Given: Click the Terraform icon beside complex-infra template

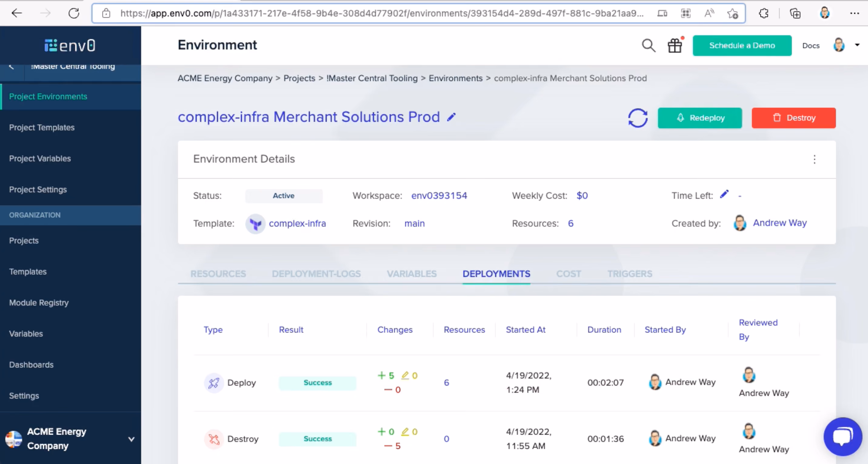Looking at the screenshot, I should [255, 224].
